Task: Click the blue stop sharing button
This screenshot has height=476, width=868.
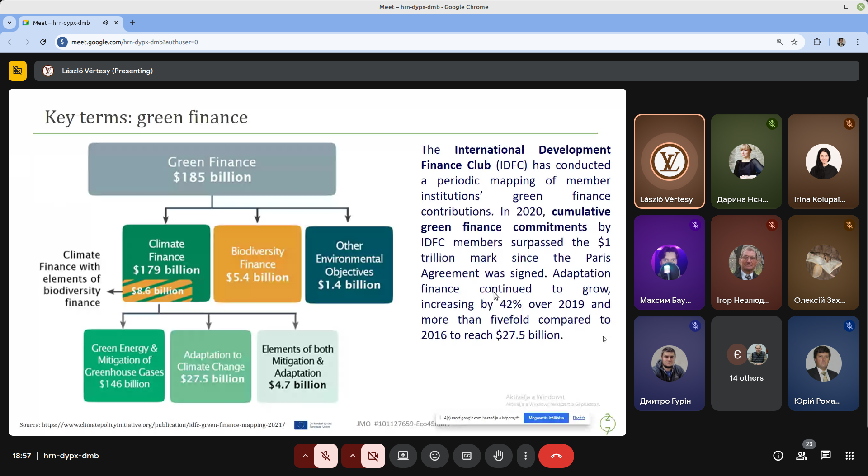Action: [x=546, y=418]
